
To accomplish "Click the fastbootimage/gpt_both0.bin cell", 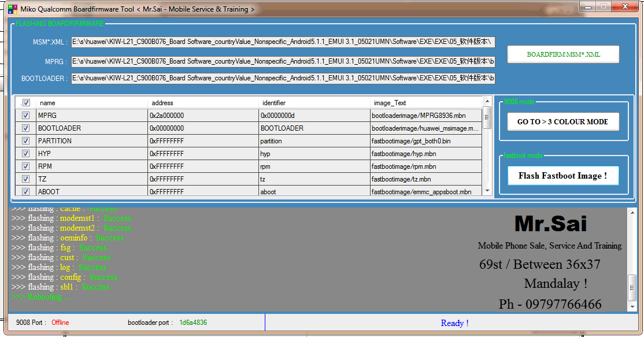I will [x=426, y=141].
